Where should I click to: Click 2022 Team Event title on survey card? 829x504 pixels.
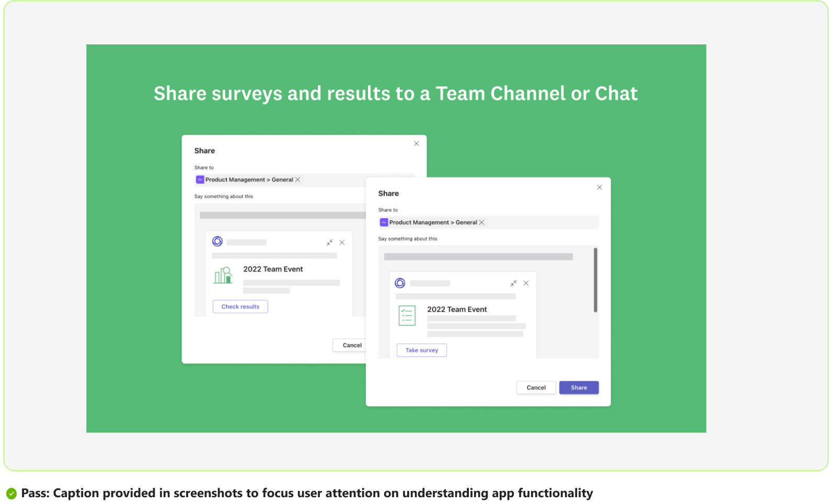pos(457,309)
